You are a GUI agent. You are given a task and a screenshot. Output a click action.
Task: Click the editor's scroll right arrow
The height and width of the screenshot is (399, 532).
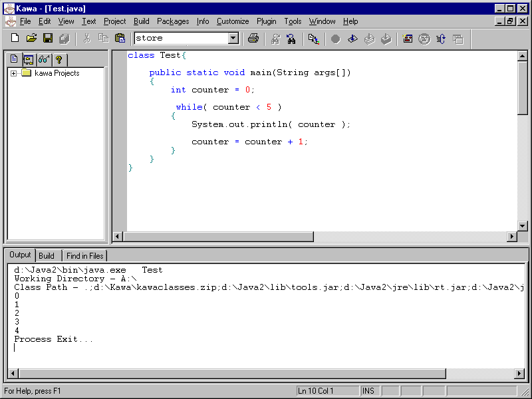pos(512,236)
